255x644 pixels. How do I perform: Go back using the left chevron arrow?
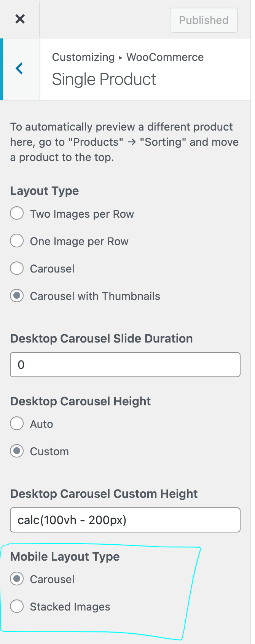pyautogui.click(x=20, y=69)
